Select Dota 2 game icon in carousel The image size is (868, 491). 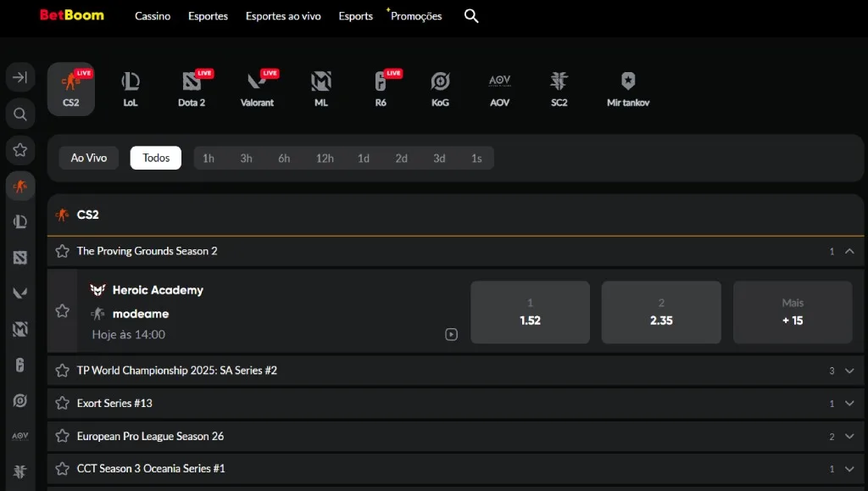pos(192,89)
